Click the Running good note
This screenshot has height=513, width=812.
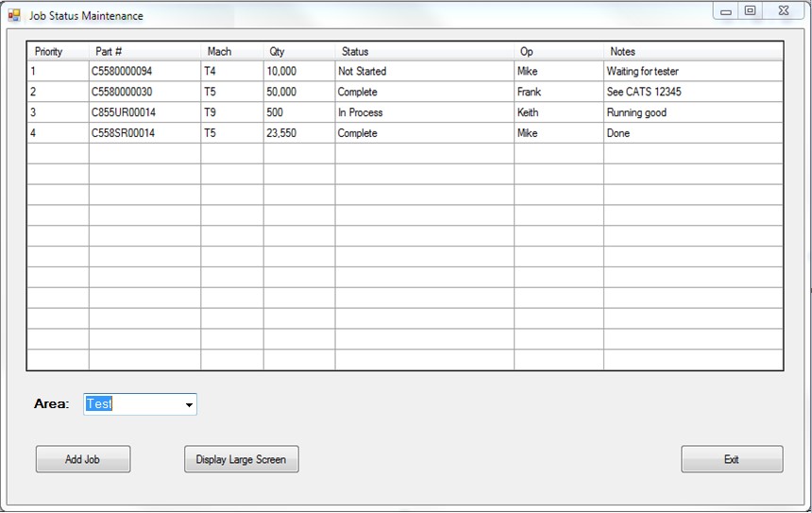pos(693,112)
